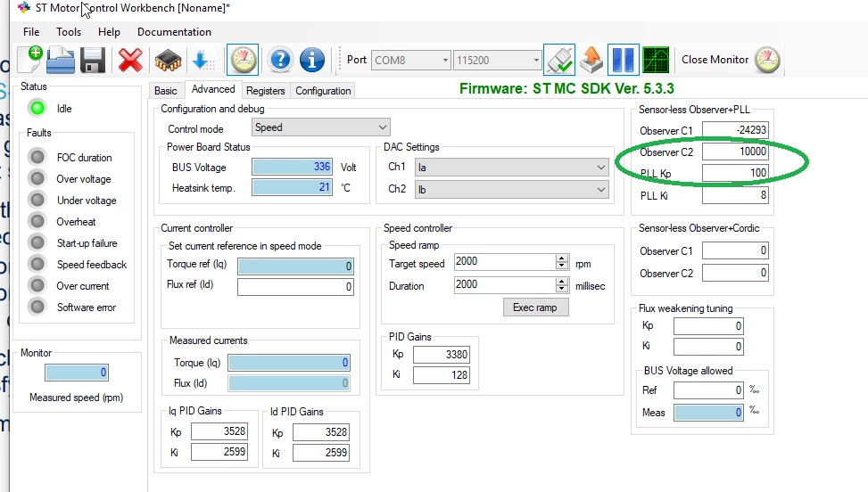Click the Close Monitor label

point(715,59)
